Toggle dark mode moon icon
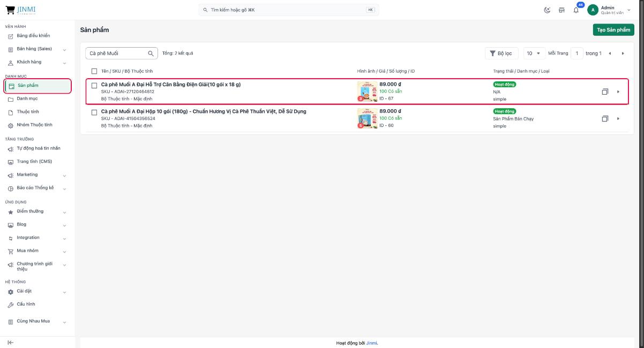Image resolution: width=644 pixels, height=348 pixels. pyautogui.click(x=547, y=10)
